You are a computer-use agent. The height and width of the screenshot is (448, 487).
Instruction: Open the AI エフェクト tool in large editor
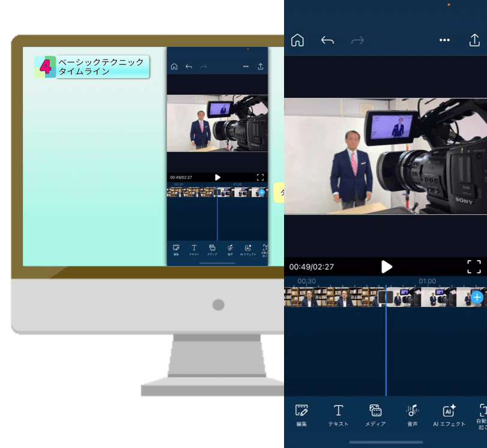pyautogui.click(x=449, y=416)
